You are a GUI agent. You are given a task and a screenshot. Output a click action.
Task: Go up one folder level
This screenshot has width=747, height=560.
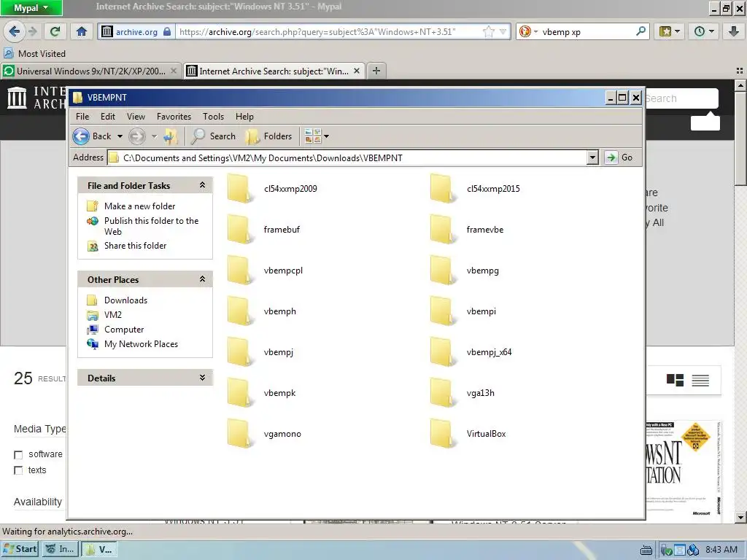[170, 136]
